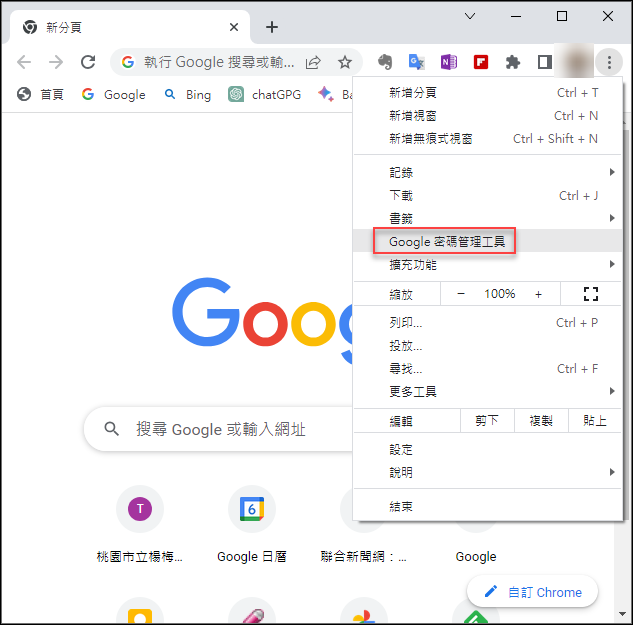Click the 剪下 edit button
Image resolution: width=633 pixels, height=625 pixels.
(x=487, y=421)
